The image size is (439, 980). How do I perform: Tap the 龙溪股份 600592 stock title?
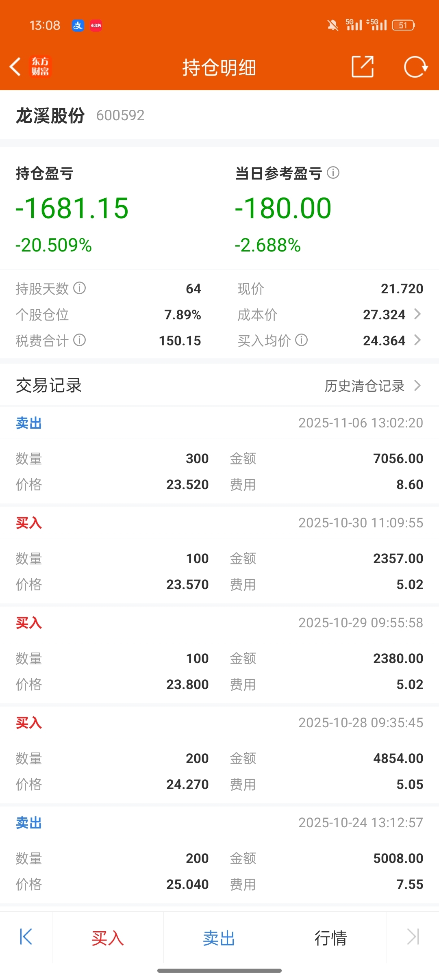point(80,115)
